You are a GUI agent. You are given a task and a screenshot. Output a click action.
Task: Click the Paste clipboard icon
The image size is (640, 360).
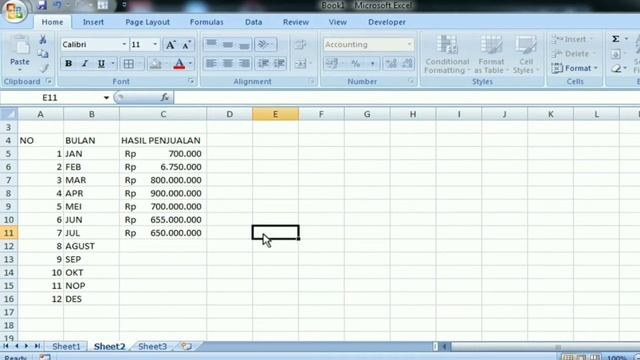(x=20, y=45)
